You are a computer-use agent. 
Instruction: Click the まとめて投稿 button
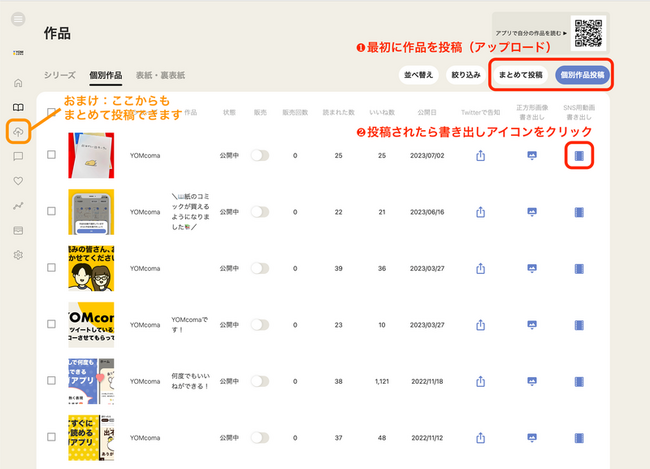click(520, 74)
